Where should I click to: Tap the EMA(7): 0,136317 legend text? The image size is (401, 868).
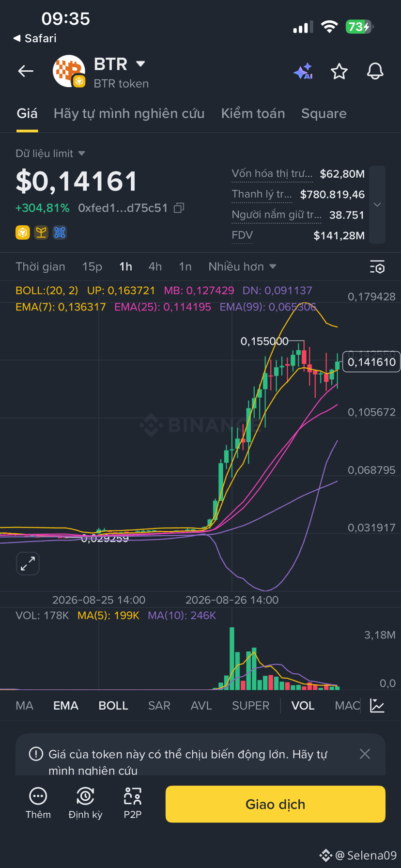(x=61, y=307)
